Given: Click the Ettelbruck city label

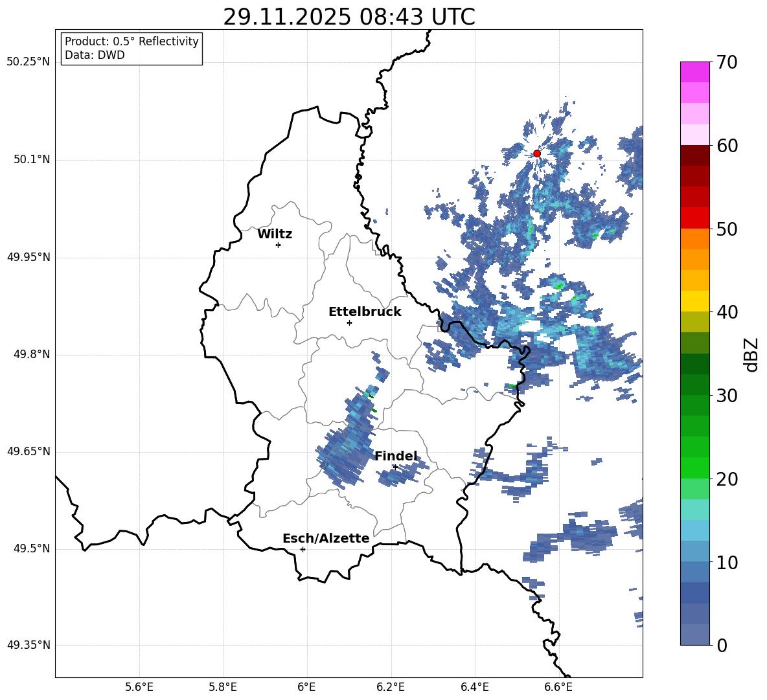Looking at the screenshot, I should tap(365, 312).
